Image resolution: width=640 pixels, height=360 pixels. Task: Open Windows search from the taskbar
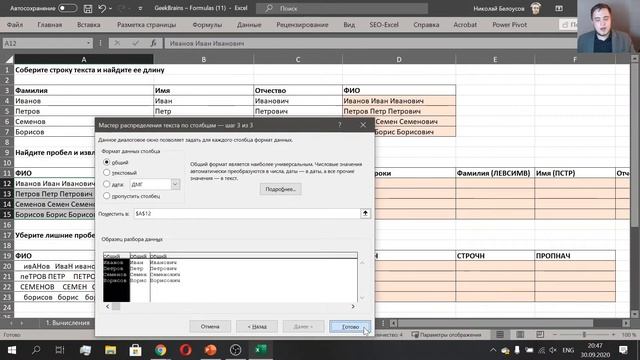coord(36,350)
